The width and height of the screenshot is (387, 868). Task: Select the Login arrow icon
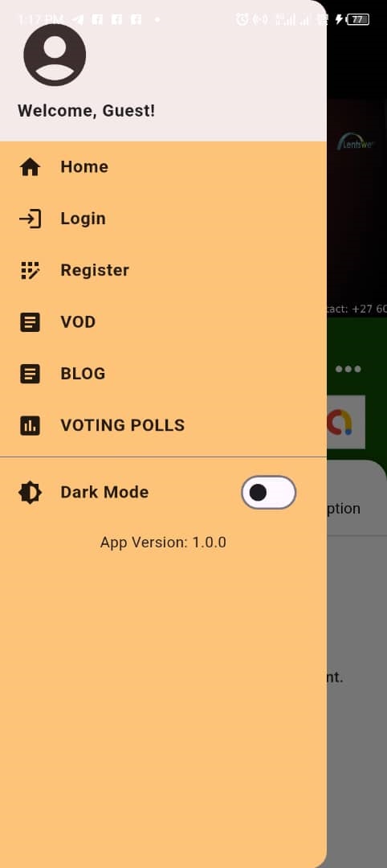[x=30, y=219]
